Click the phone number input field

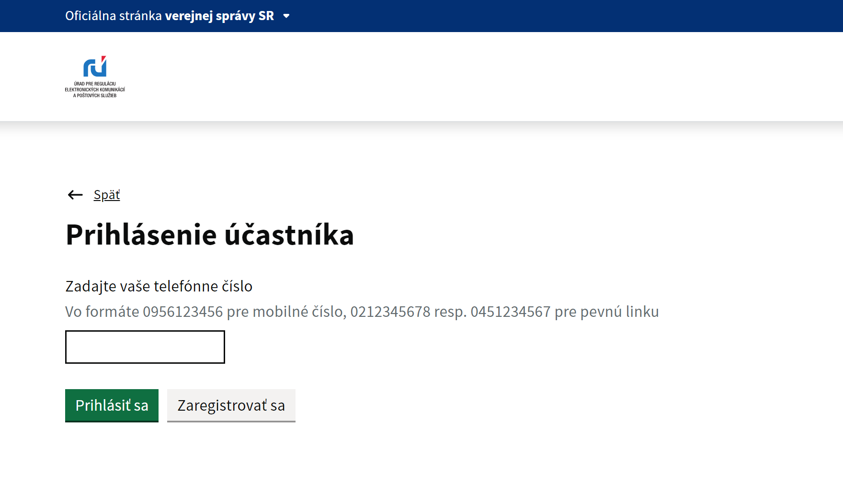tap(145, 347)
